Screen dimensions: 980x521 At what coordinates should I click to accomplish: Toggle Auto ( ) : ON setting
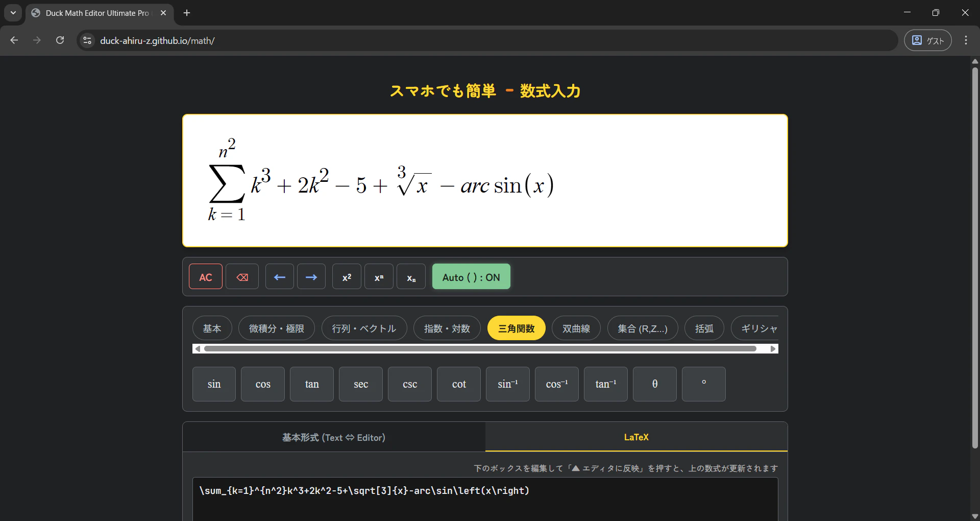pyautogui.click(x=471, y=277)
